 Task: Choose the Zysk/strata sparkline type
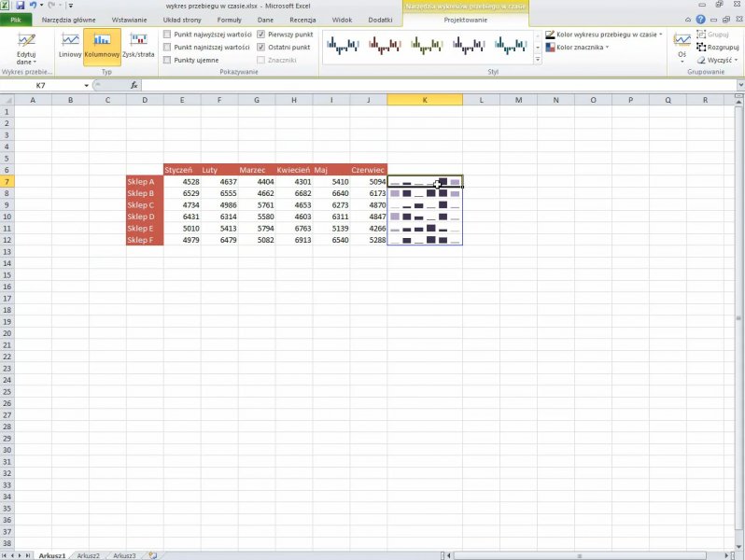[x=138, y=45]
